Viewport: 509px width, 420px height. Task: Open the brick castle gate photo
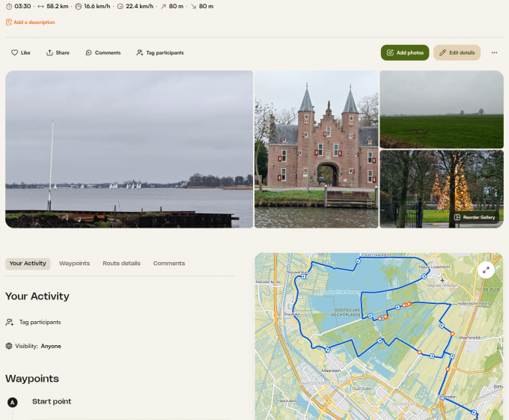316,149
